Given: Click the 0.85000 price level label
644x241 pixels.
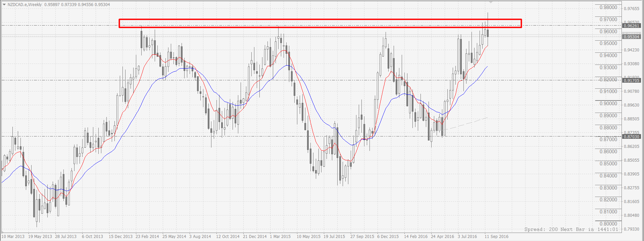Looking at the screenshot, I should point(608,164).
